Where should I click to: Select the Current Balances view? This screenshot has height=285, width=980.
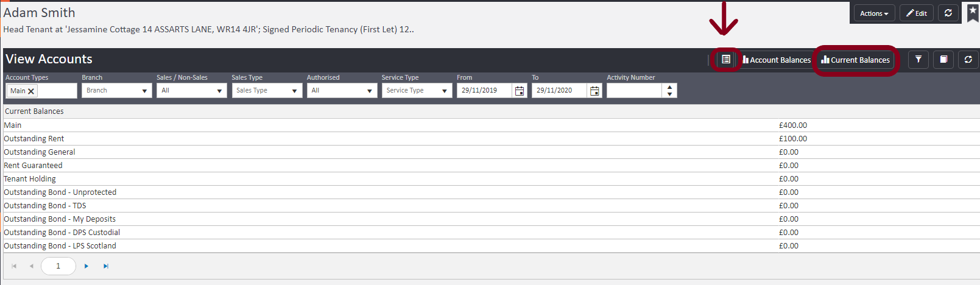856,60
